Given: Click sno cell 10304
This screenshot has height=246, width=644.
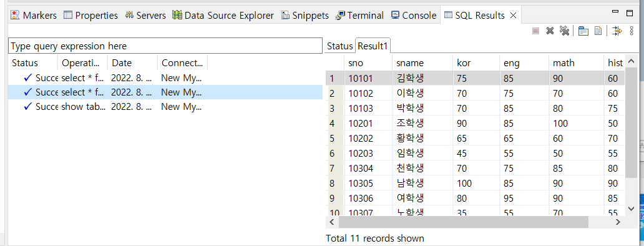Looking at the screenshot, I should 368,168.
